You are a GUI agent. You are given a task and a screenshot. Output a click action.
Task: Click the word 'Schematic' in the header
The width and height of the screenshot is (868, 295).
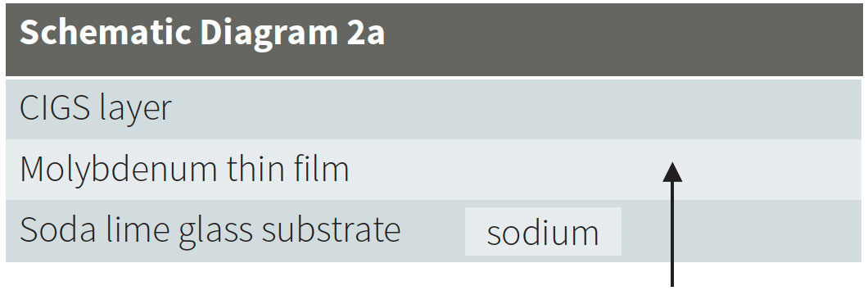coord(106,34)
